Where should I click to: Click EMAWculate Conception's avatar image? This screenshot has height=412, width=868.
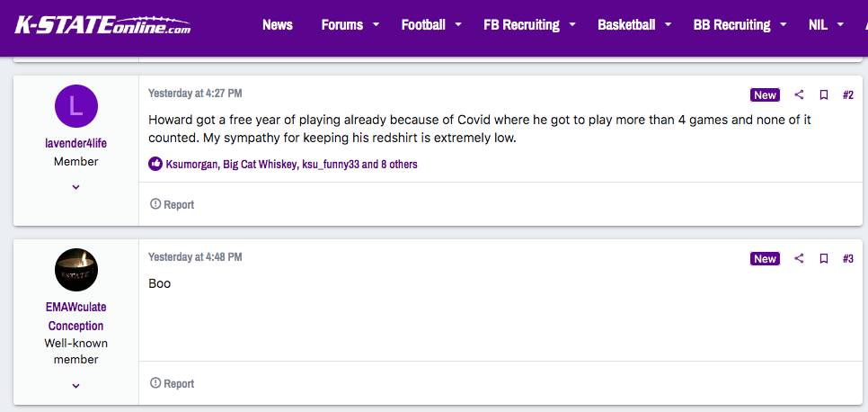(76, 270)
